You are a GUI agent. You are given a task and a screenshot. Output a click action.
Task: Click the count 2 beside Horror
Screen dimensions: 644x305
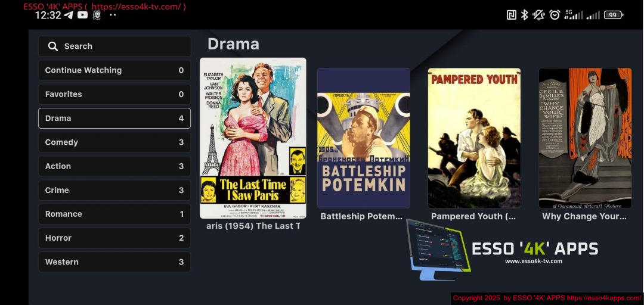(181, 238)
